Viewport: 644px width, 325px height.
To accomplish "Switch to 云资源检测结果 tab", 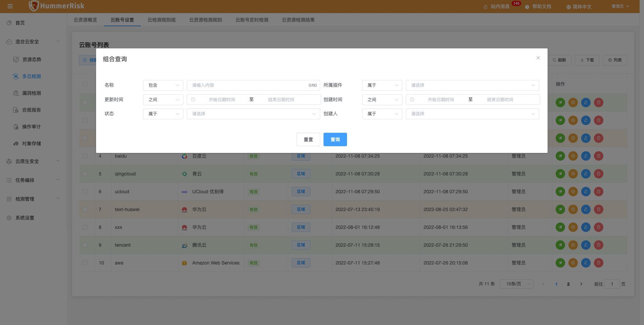I will click(x=298, y=20).
